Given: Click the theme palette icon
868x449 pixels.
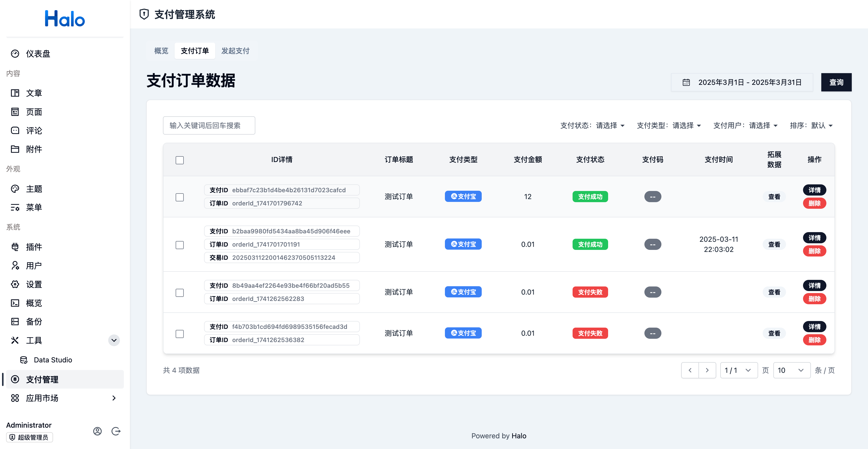Looking at the screenshot, I should point(15,189).
